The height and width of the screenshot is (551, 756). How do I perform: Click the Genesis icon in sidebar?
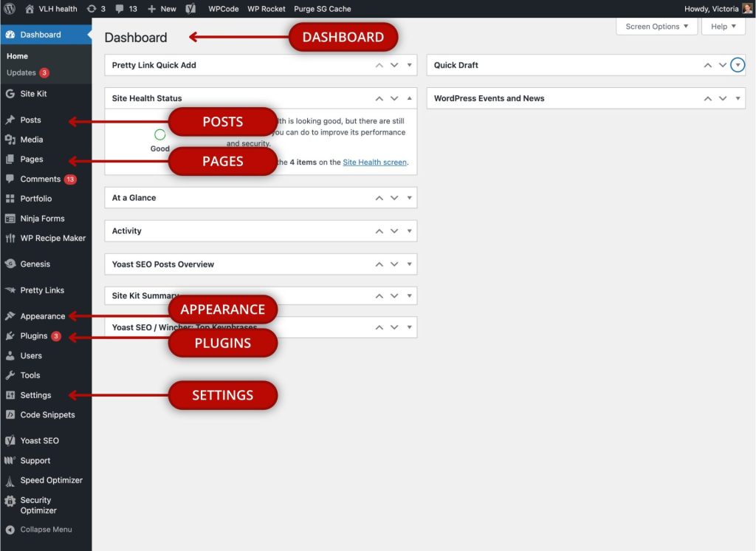(10, 264)
